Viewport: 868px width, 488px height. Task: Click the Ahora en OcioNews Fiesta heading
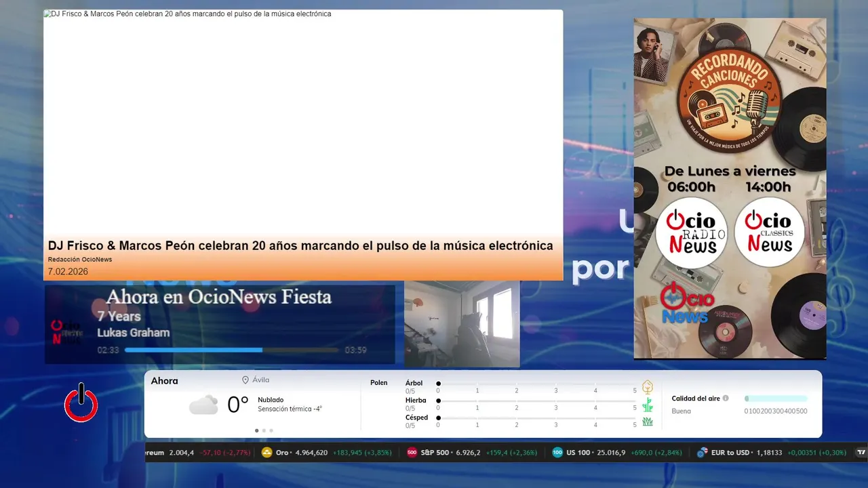(x=219, y=297)
